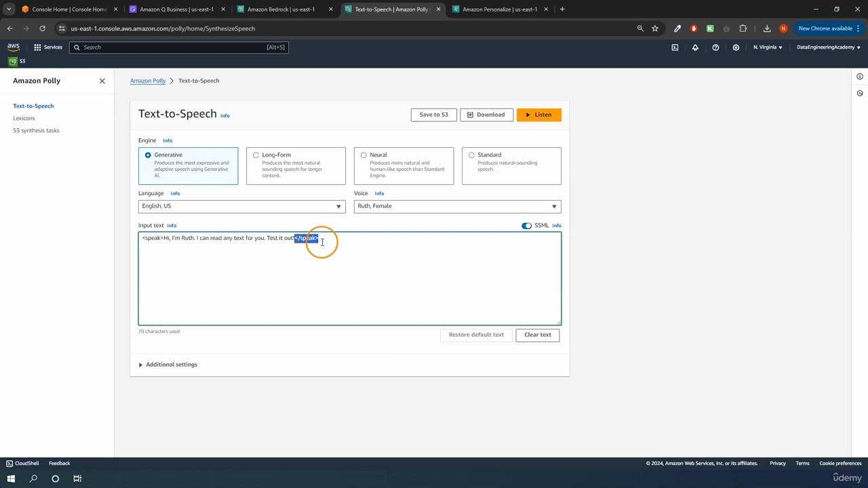Image resolution: width=868 pixels, height=488 pixels.
Task: Open Info link next to Engine
Action: click(167, 141)
